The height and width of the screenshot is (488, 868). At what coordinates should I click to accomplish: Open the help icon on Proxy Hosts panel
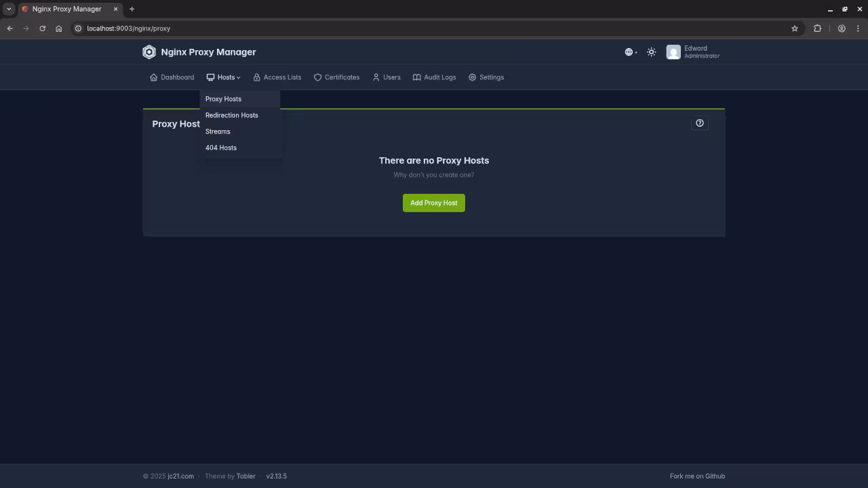[700, 123]
